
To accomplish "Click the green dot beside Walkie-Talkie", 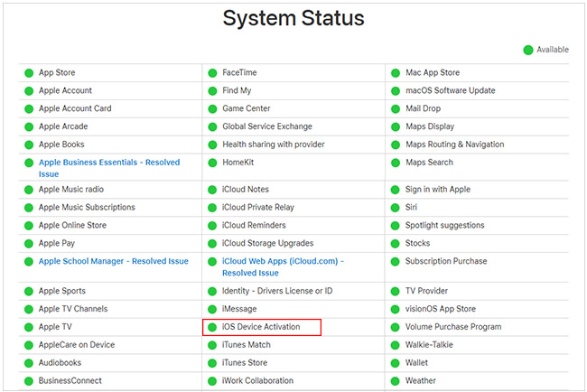I will click(x=396, y=345).
